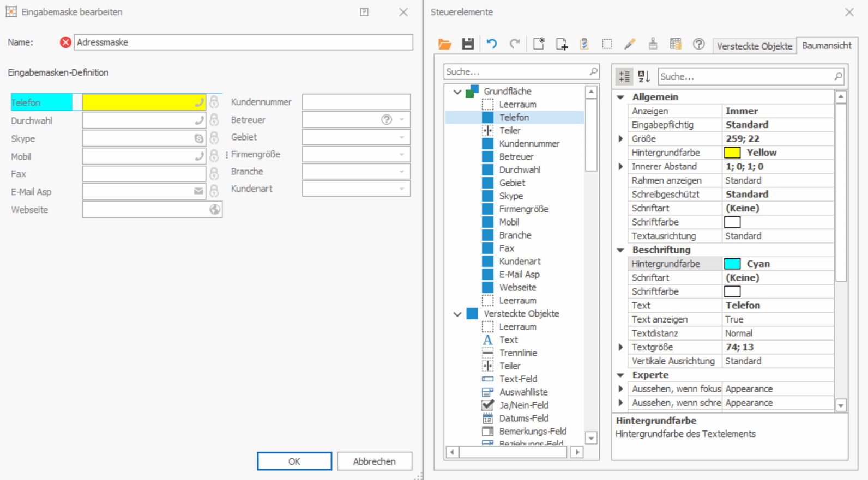The height and width of the screenshot is (480, 868).
Task: Click the property grid search field
Action: click(x=751, y=77)
